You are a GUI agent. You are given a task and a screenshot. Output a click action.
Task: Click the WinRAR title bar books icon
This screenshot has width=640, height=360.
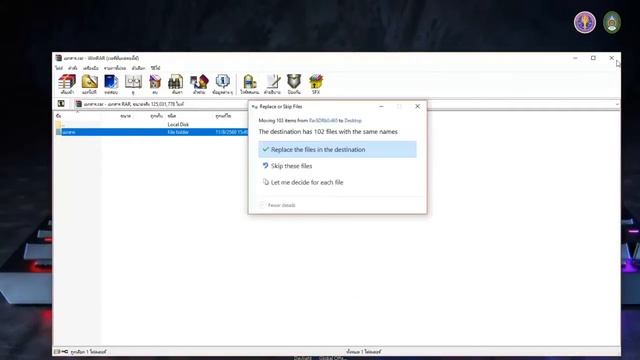[59, 58]
